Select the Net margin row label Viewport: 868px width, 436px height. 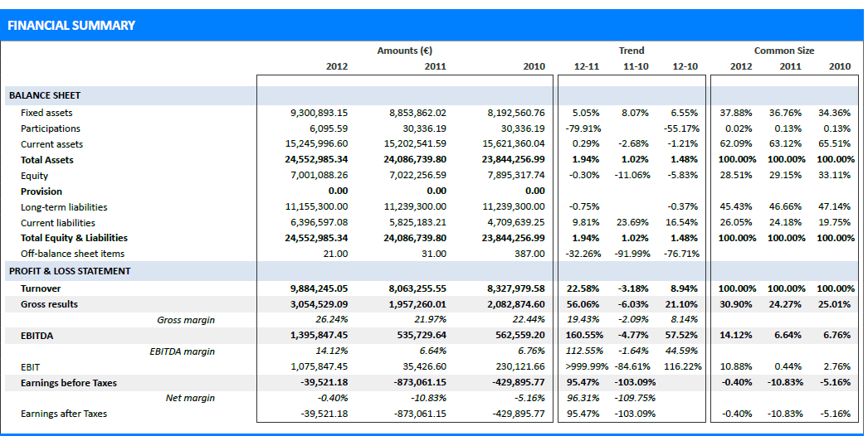(189, 398)
